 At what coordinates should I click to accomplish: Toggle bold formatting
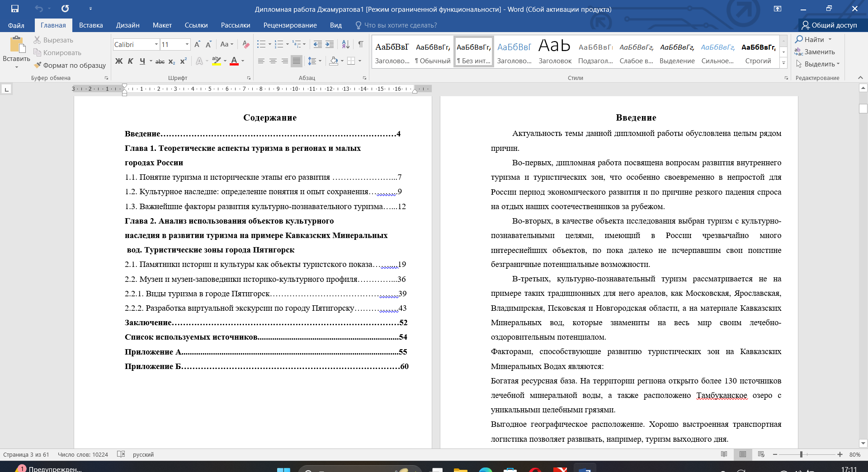coord(118,61)
